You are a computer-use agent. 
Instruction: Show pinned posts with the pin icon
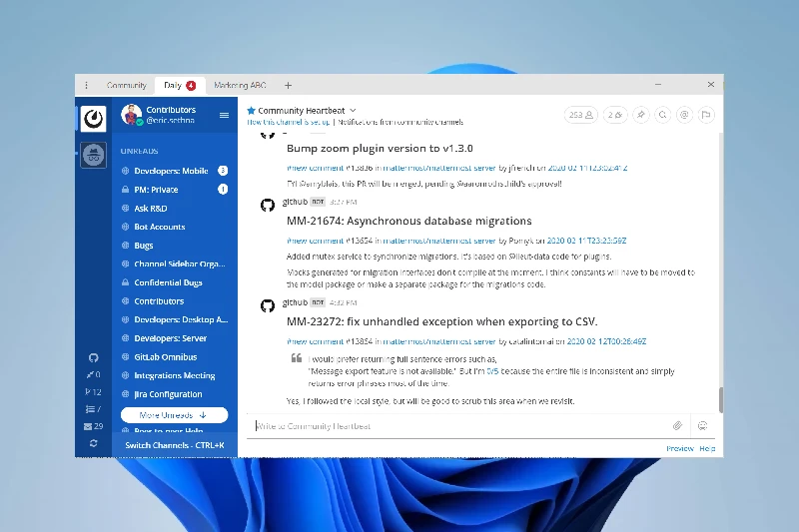pos(641,115)
